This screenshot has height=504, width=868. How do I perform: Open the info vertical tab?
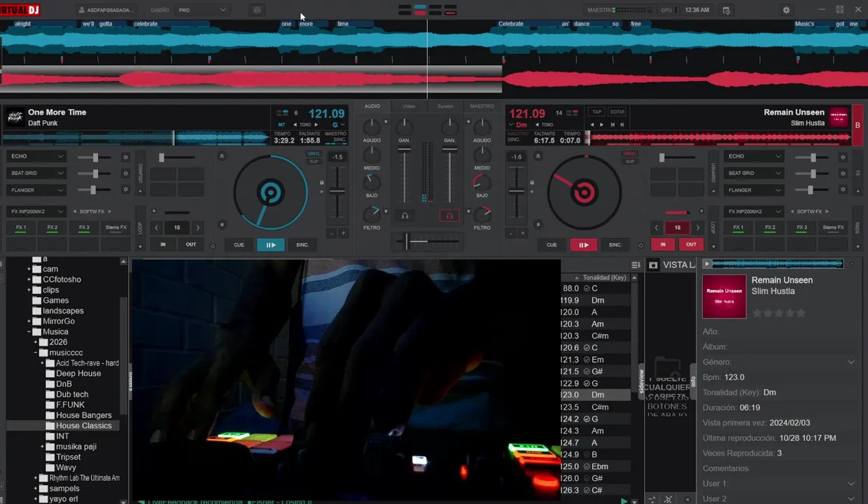click(694, 381)
